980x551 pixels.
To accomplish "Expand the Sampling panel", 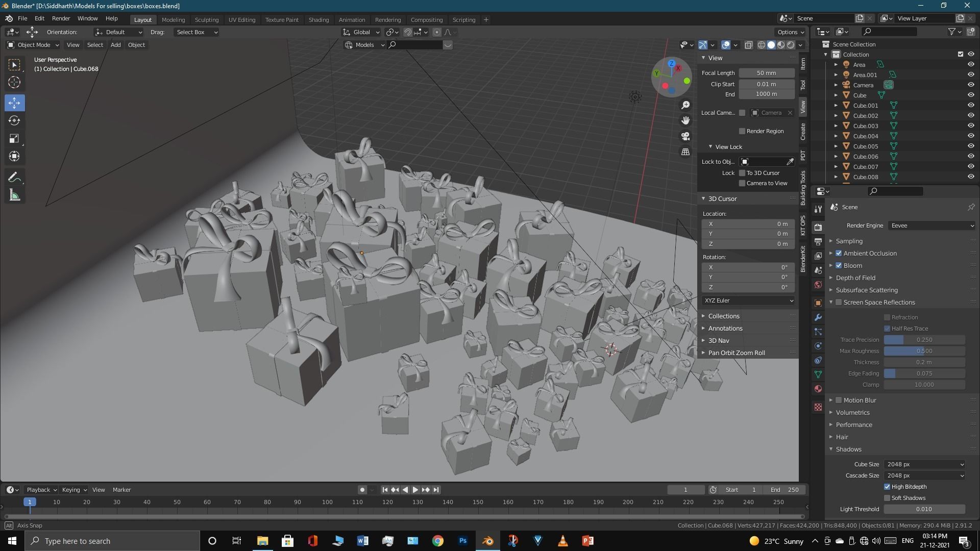I will 849,241.
